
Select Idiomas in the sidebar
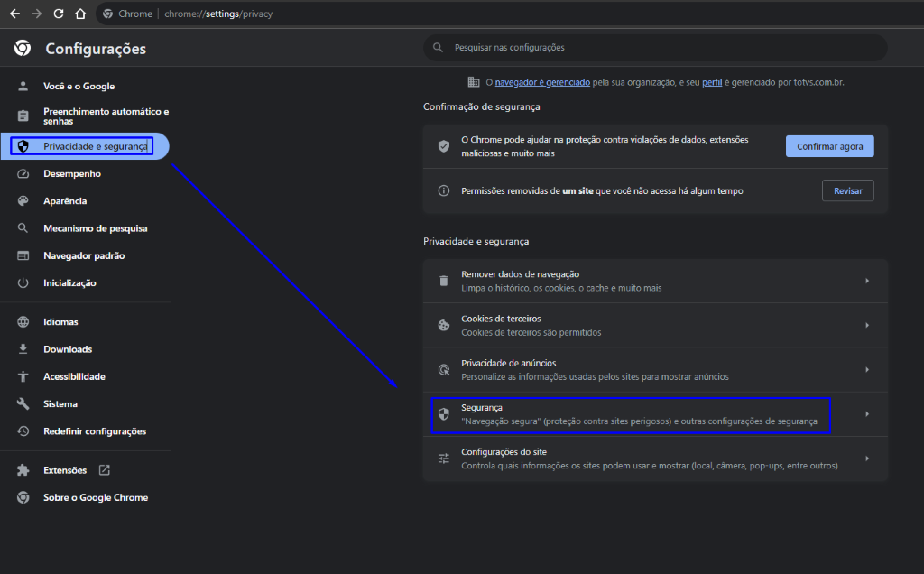pyautogui.click(x=60, y=322)
